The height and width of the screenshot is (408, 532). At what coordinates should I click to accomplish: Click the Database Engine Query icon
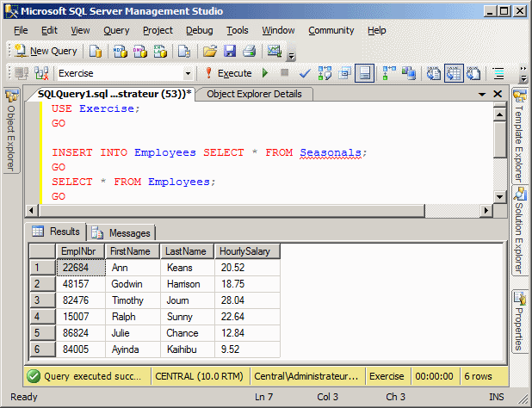[x=96, y=51]
